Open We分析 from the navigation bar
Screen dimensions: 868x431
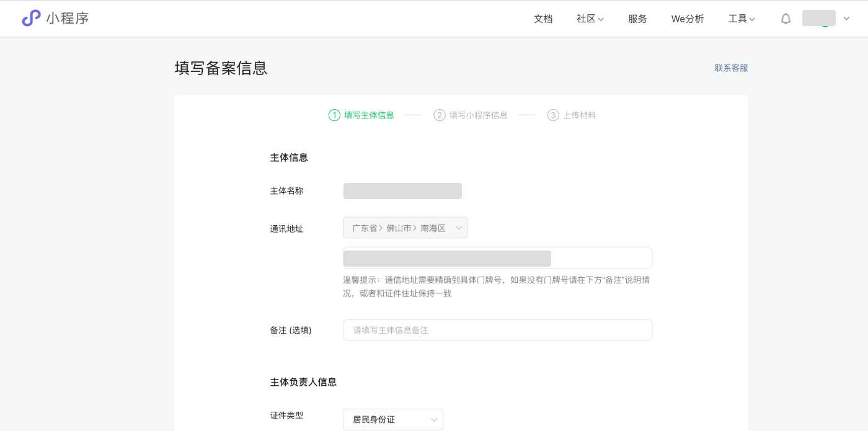point(687,19)
